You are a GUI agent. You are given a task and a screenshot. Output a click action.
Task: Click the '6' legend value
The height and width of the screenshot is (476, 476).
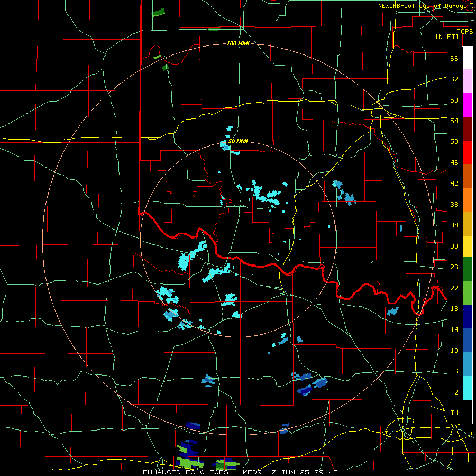(x=456, y=371)
